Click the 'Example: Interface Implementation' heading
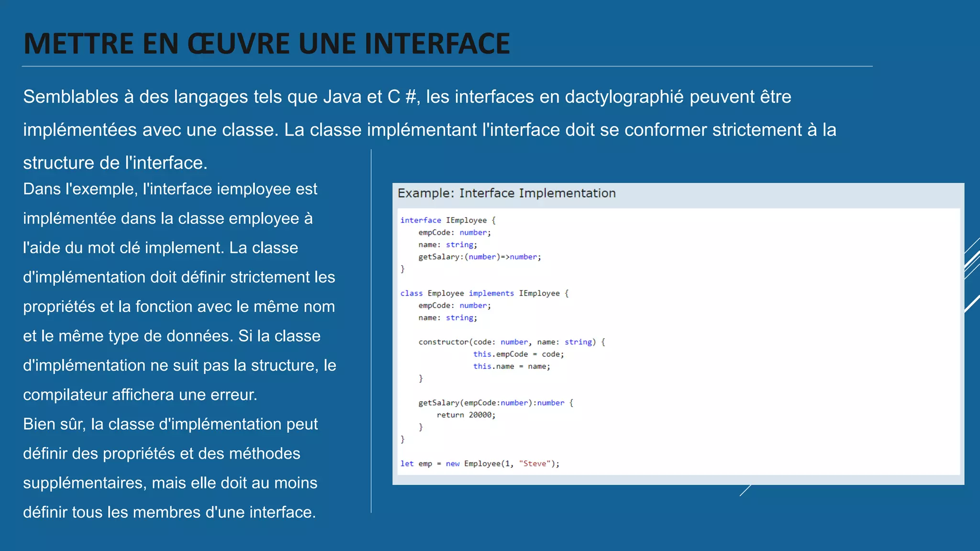The image size is (980, 551). pos(507,193)
